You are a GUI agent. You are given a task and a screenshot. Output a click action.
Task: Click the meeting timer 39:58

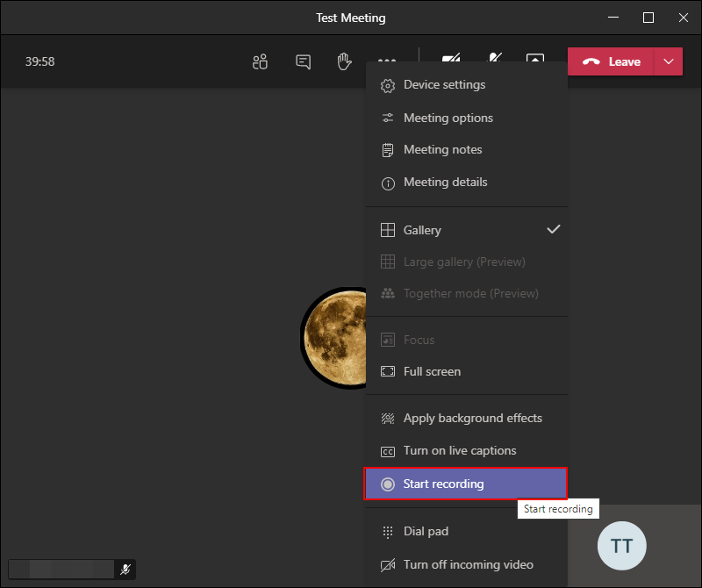point(39,61)
